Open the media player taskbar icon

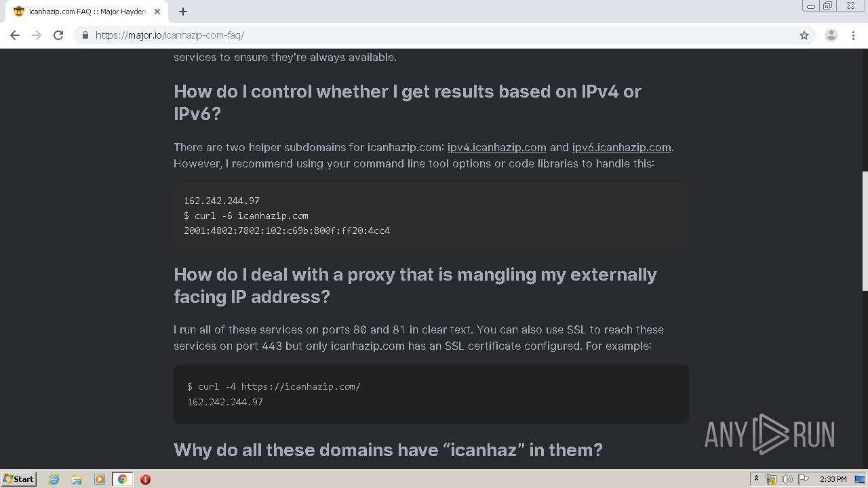[100, 479]
